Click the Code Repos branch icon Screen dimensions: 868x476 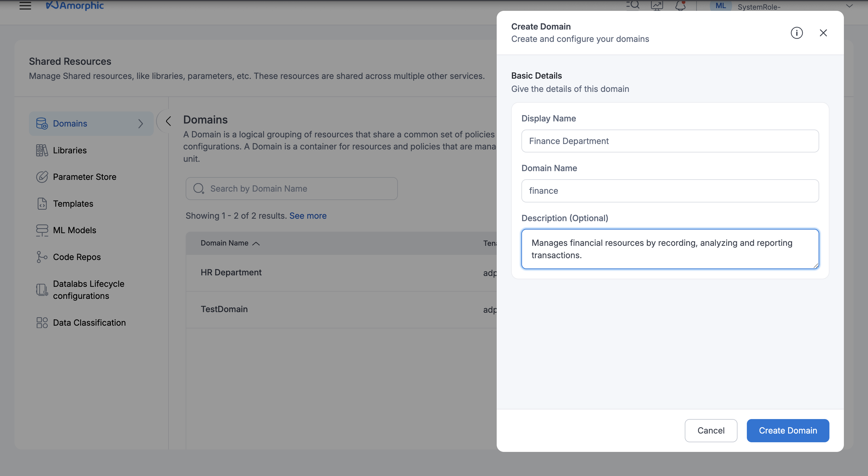42,257
